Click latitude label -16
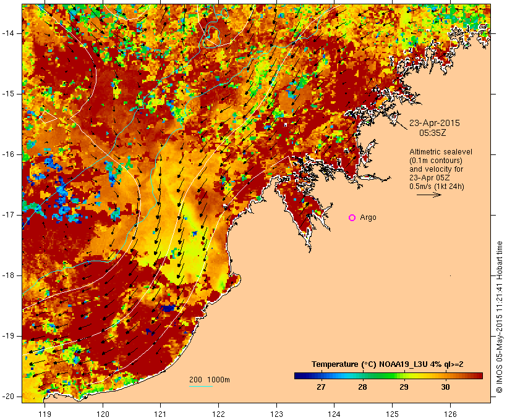Image resolution: width=507 pixels, height=420 pixels. pyautogui.click(x=7, y=154)
